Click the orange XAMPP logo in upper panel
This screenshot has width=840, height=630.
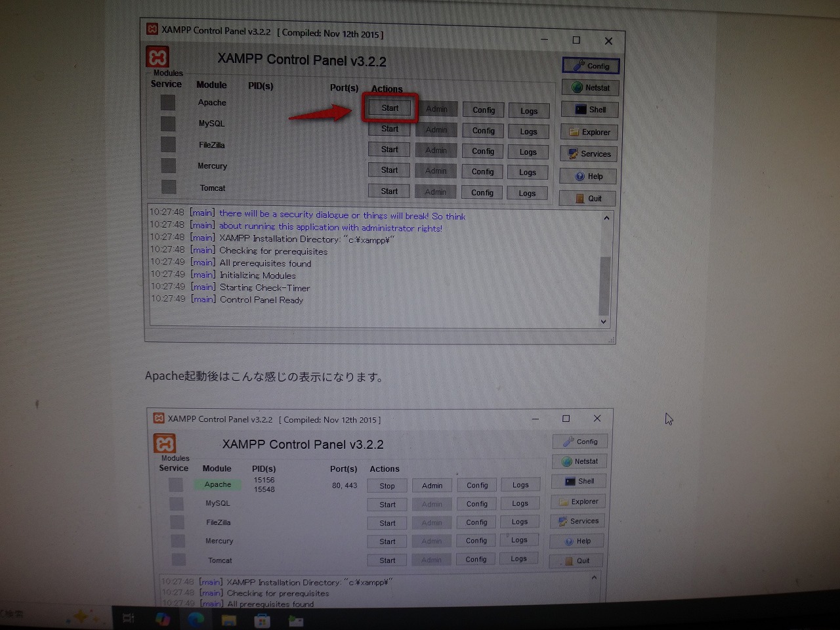[157, 57]
